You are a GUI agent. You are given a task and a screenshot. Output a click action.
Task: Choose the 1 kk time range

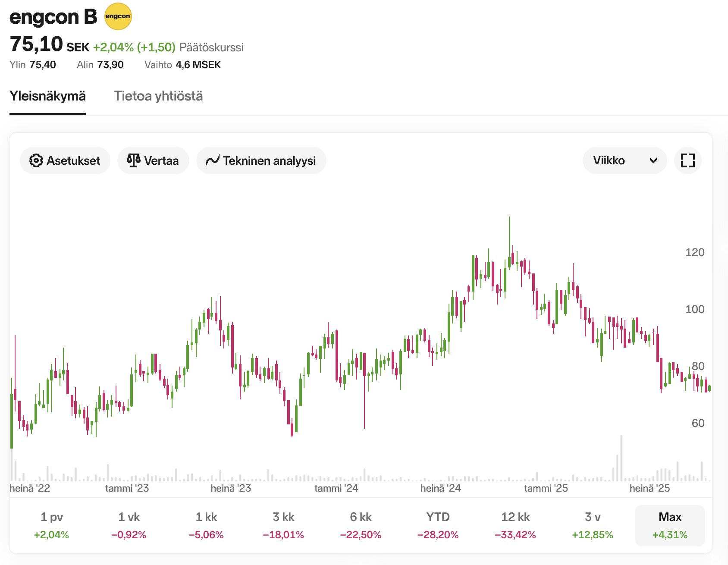pos(206,525)
